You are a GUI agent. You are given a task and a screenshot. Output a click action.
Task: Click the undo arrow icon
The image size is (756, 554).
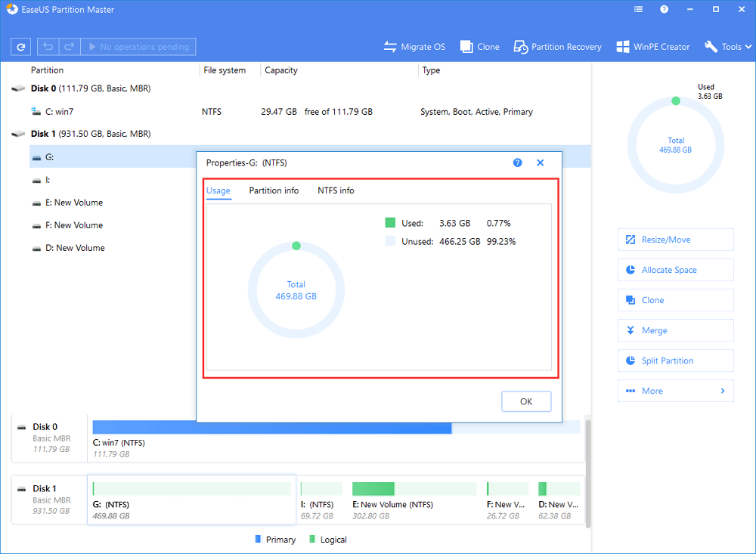tap(48, 47)
